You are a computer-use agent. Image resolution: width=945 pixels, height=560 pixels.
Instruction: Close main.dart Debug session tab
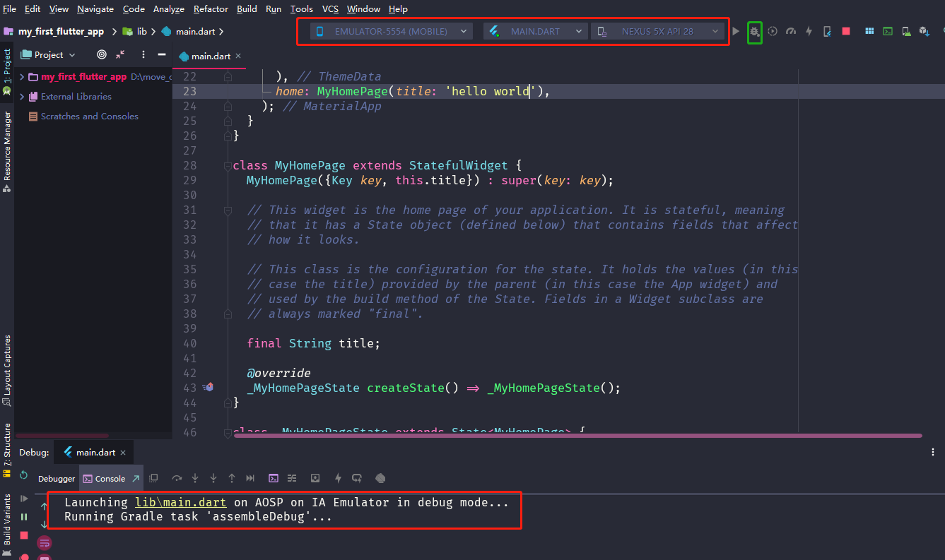[x=122, y=452]
